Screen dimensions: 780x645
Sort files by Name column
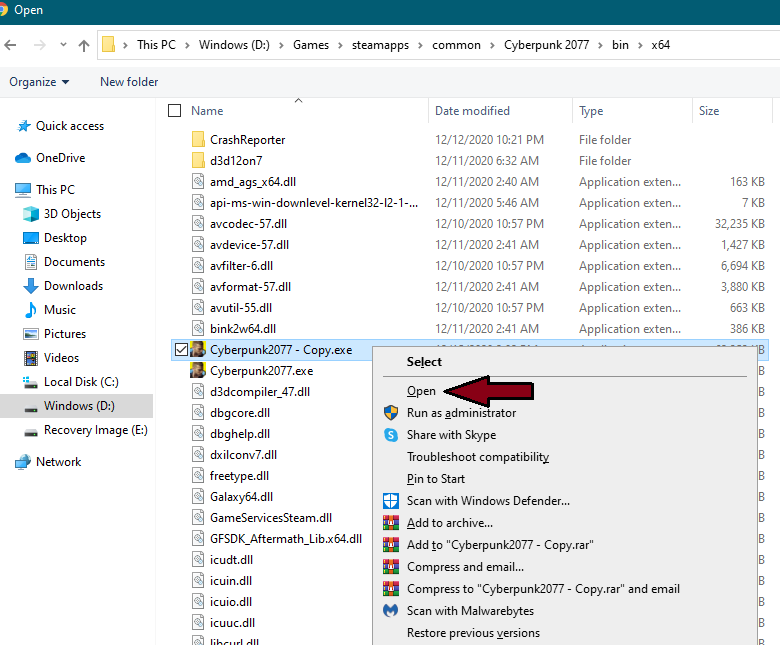pos(207,110)
